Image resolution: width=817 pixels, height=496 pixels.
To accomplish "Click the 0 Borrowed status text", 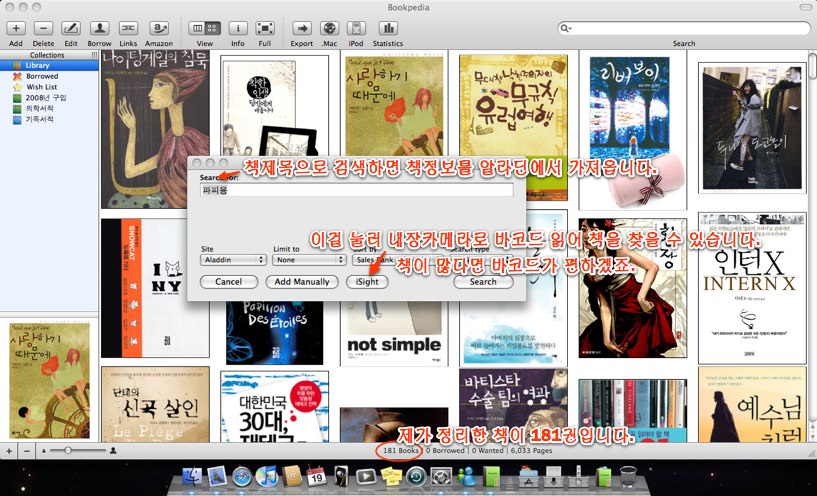I will 446,451.
